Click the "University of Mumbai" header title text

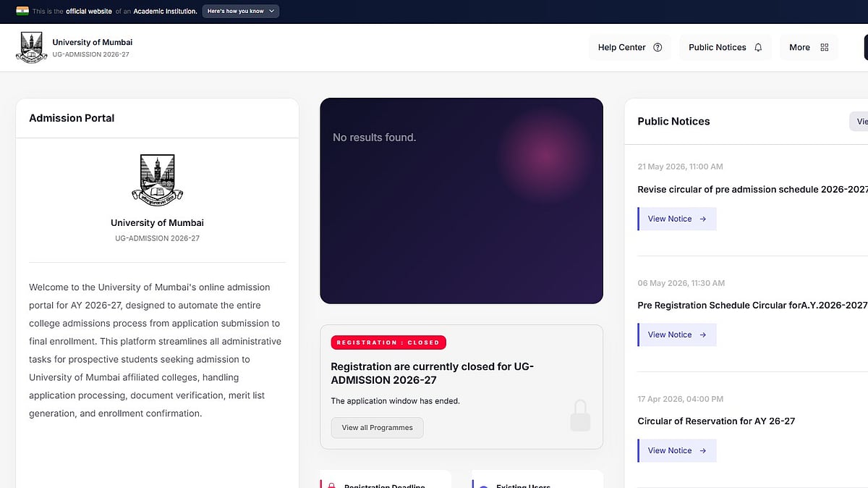coord(93,42)
